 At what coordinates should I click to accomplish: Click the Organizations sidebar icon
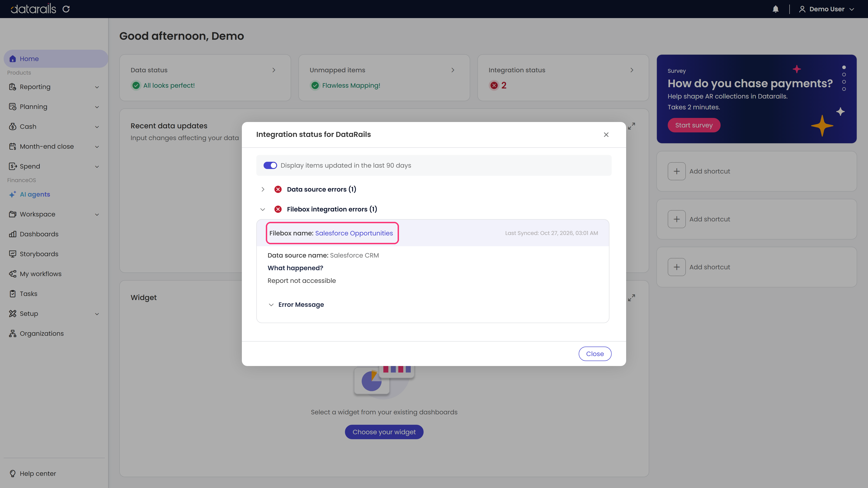click(x=12, y=333)
